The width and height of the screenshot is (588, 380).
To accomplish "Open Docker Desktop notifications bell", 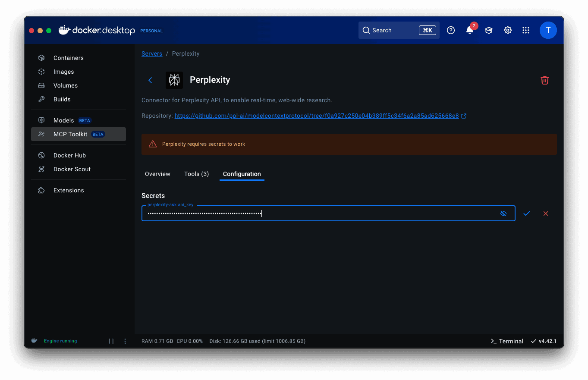I will tap(470, 30).
